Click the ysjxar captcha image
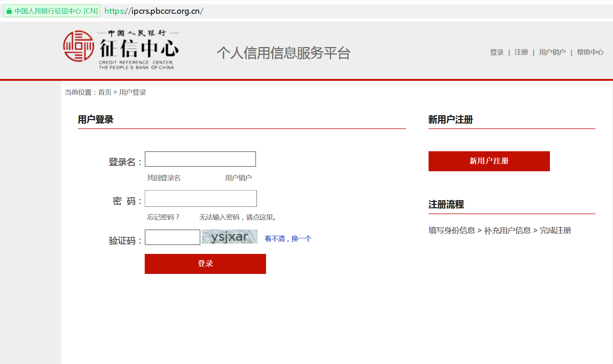 pos(229,236)
